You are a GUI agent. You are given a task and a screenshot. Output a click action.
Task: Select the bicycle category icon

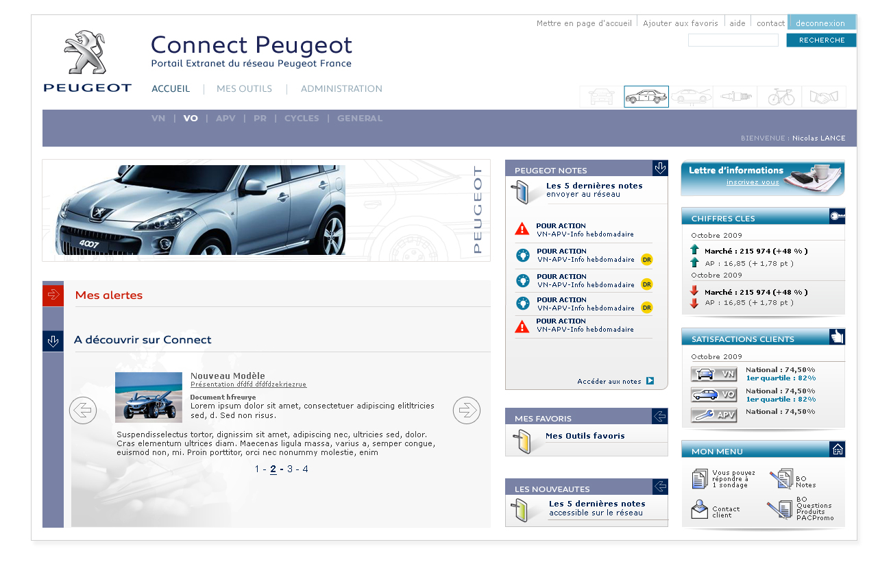tap(780, 97)
